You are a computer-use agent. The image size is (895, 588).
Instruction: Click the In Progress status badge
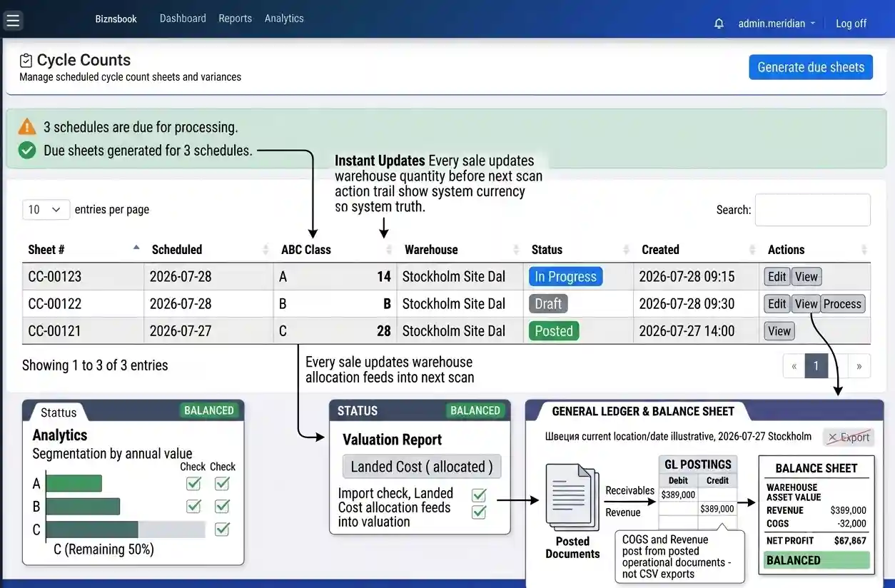tap(565, 277)
